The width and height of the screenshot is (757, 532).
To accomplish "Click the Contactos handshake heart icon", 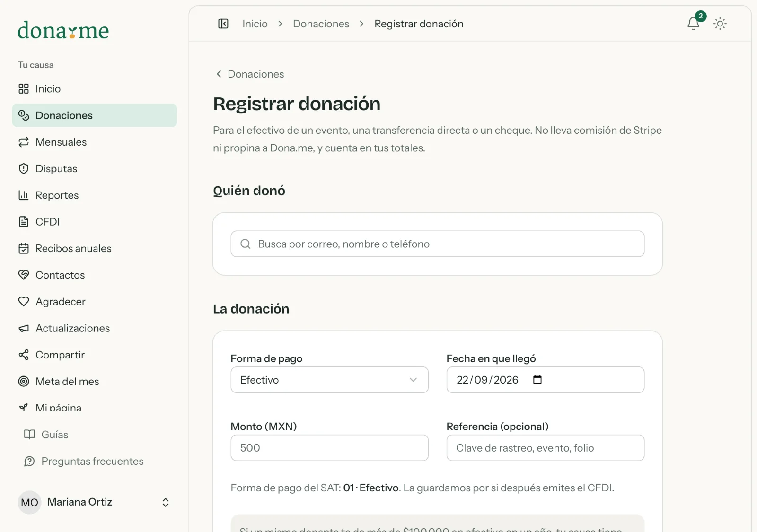I will pos(24,275).
